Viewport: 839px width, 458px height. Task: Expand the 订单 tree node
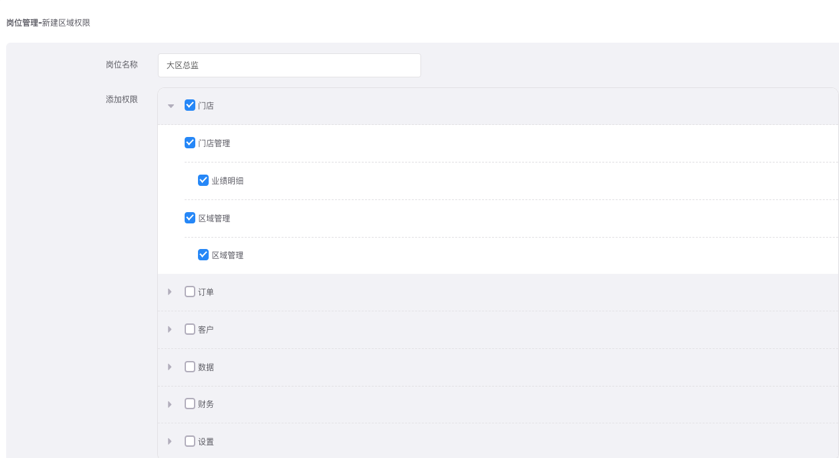(x=170, y=292)
